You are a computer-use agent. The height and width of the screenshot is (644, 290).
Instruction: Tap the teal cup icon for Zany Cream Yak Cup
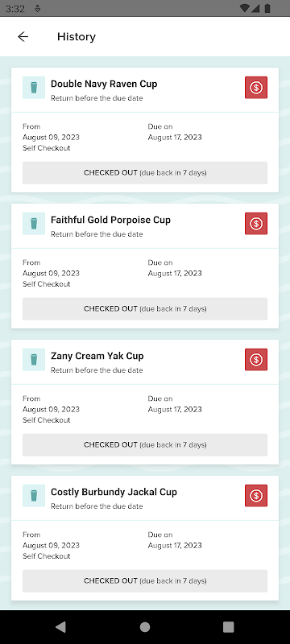(34, 359)
